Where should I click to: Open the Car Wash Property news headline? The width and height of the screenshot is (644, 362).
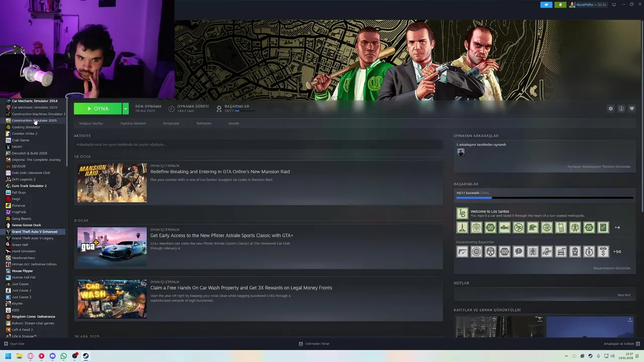(241, 288)
